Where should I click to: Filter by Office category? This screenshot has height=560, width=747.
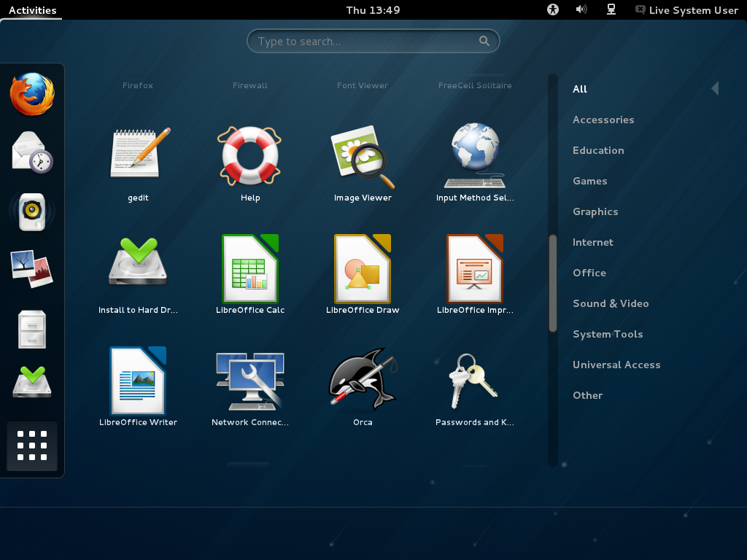[x=589, y=273]
